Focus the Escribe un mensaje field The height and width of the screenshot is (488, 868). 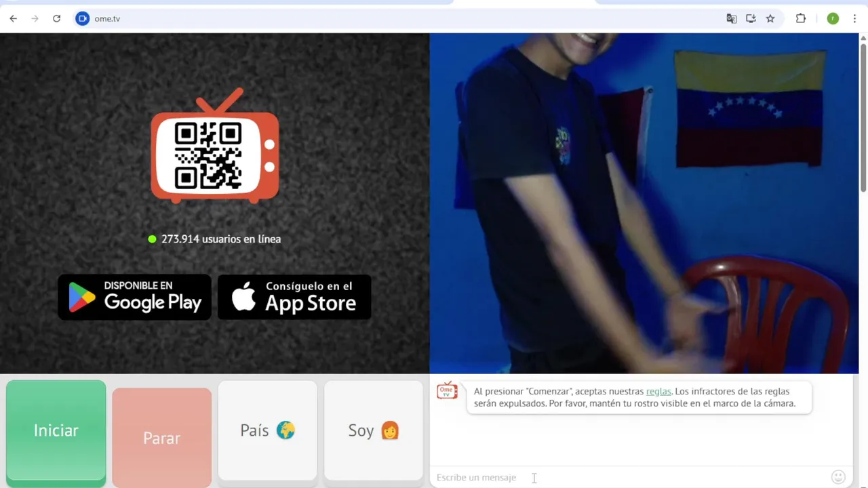pyautogui.click(x=631, y=478)
